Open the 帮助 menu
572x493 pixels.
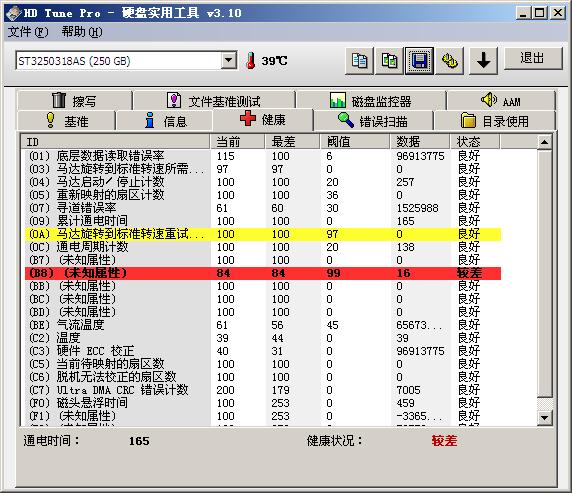(x=82, y=32)
